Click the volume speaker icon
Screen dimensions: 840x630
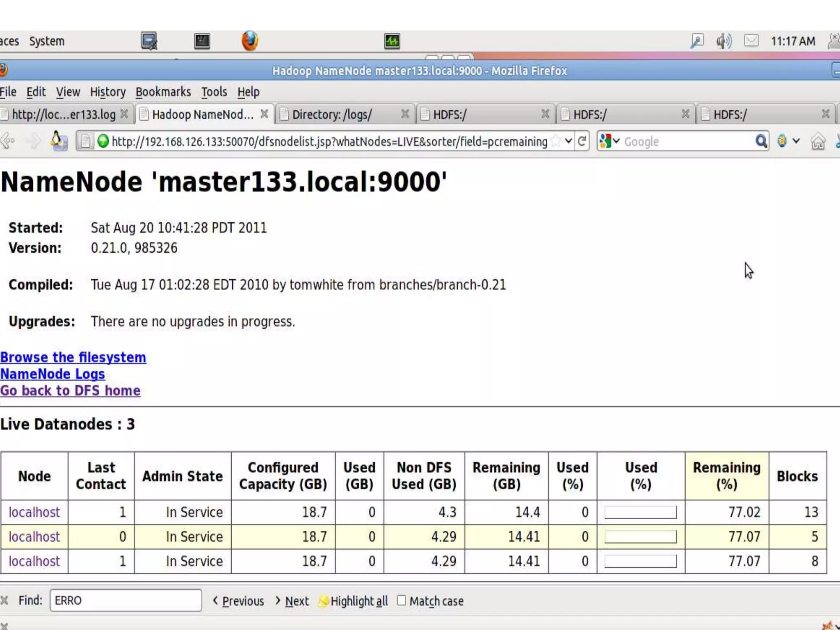[x=724, y=41]
